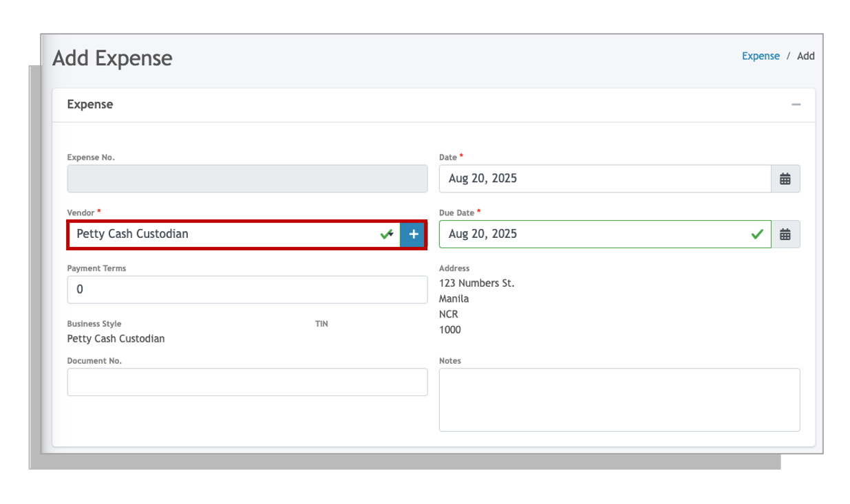Click the Payment Terms label
Screen dimensions: 850x504
pos(96,268)
